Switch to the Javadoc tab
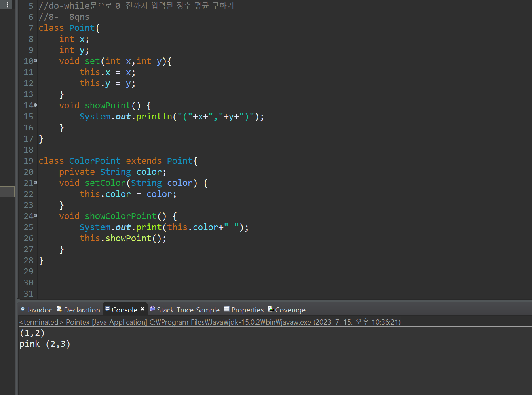This screenshot has height=395, width=532. click(36, 310)
